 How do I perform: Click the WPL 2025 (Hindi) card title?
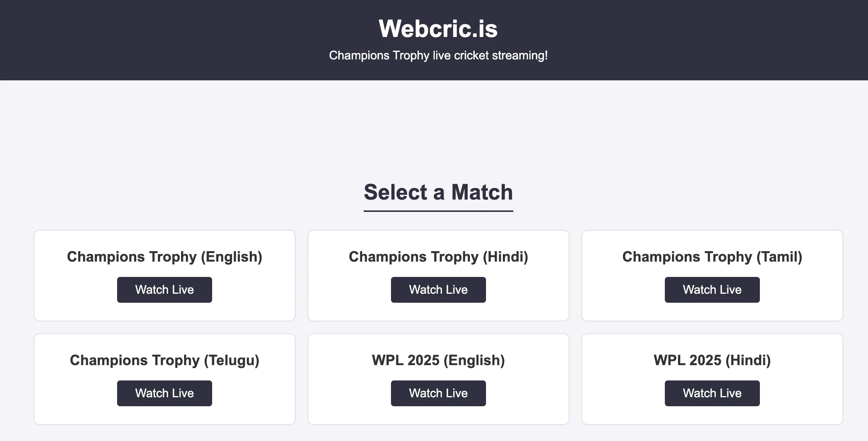(712, 360)
